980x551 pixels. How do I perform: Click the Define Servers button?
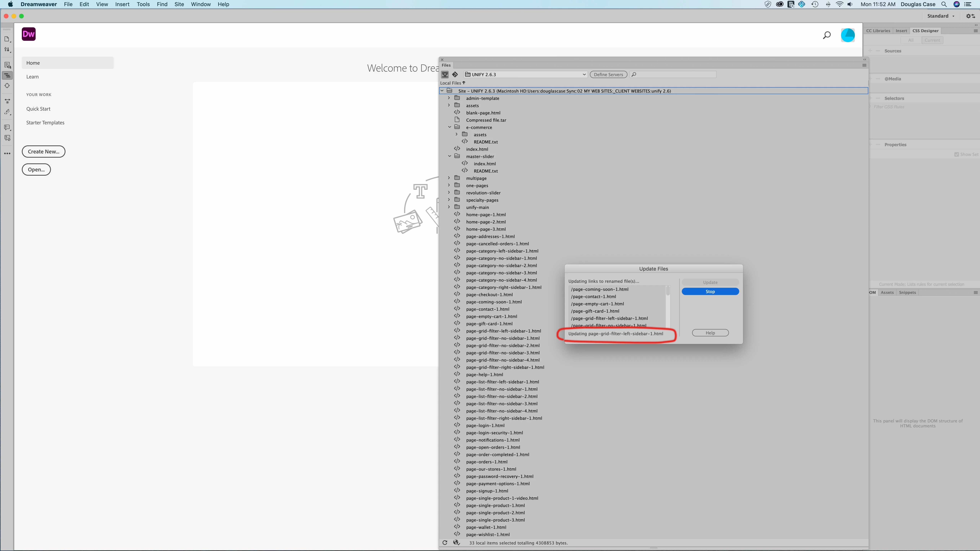(608, 75)
